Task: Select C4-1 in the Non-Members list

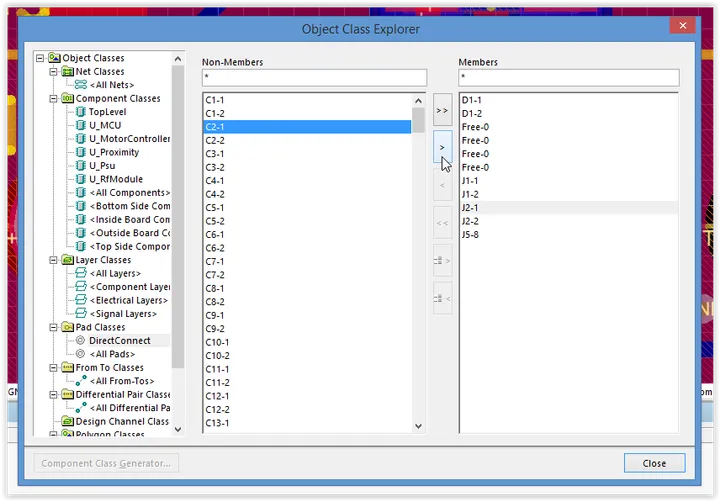Action: pyautogui.click(x=215, y=181)
